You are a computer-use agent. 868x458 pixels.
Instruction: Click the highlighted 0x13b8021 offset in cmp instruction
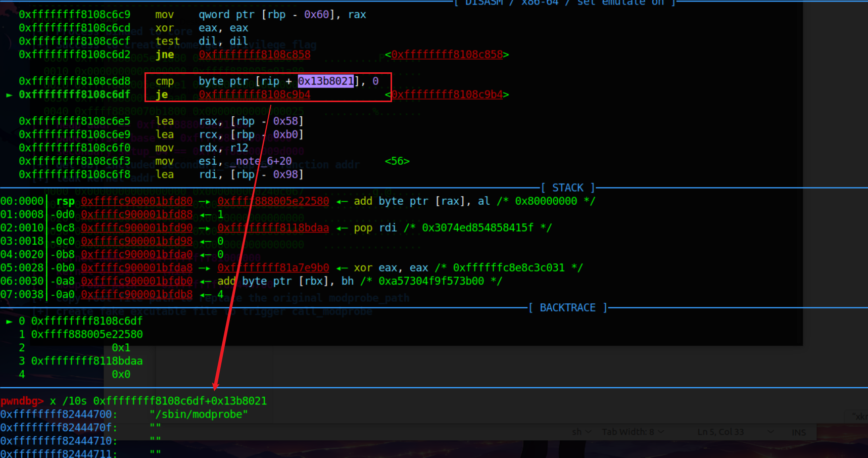325,81
